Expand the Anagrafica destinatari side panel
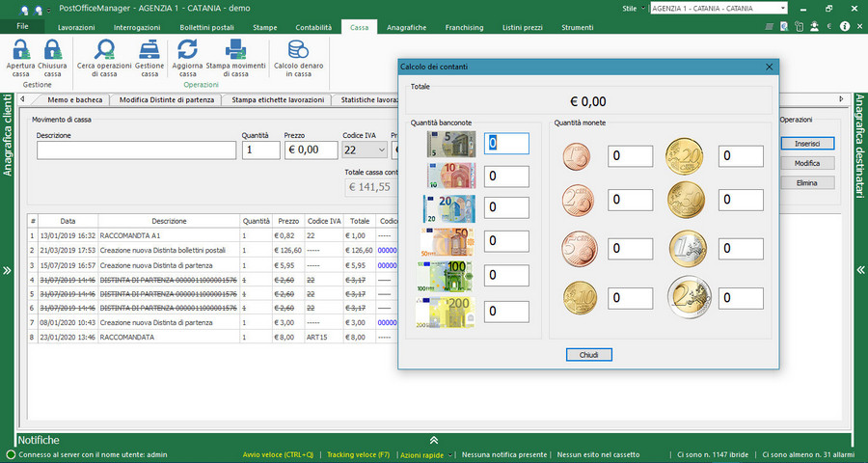868x463 pixels. tap(861, 270)
